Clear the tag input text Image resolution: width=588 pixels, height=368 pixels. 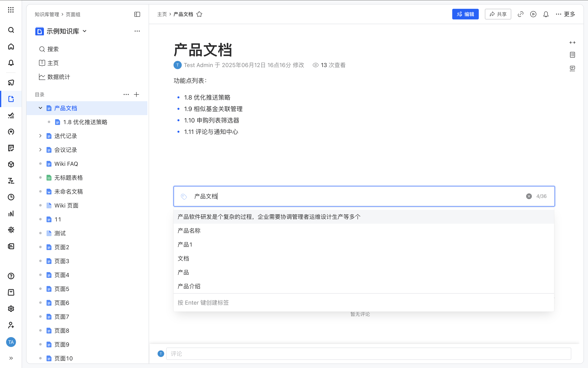(529, 196)
